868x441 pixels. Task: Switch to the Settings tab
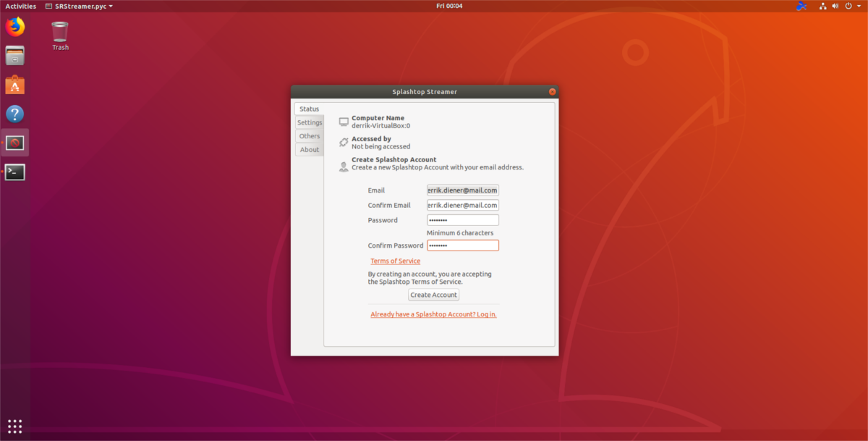[310, 122]
